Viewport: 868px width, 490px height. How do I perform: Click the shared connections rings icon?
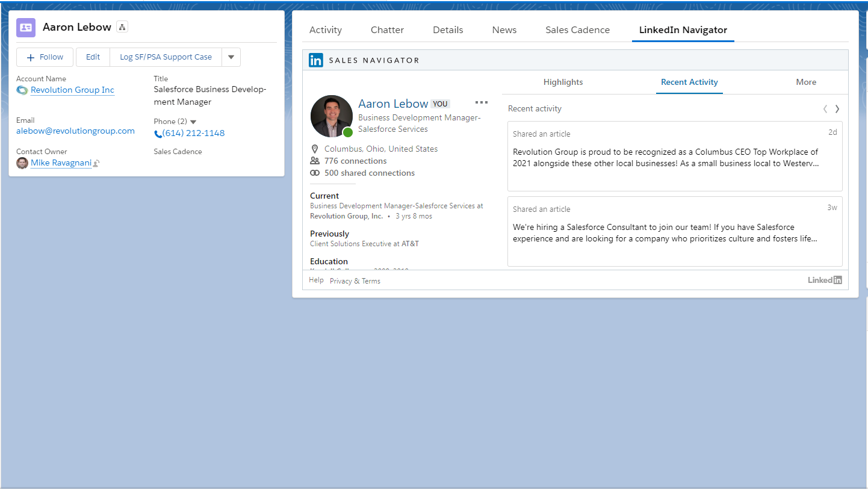click(x=315, y=173)
